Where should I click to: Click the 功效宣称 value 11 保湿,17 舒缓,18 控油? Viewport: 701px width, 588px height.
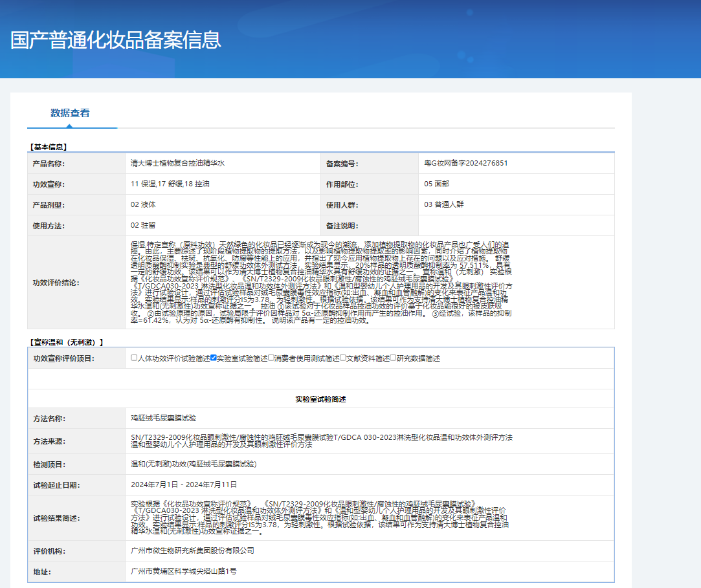click(170, 184)
